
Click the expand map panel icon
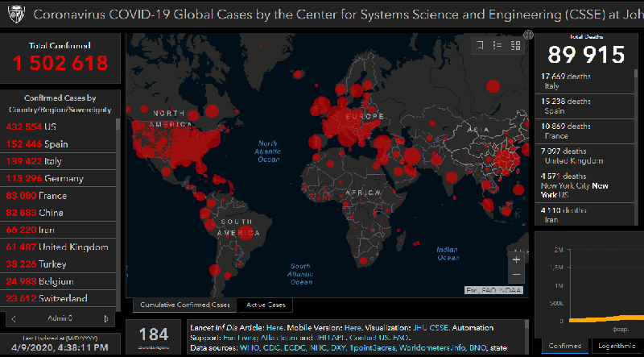pos(528,35)
